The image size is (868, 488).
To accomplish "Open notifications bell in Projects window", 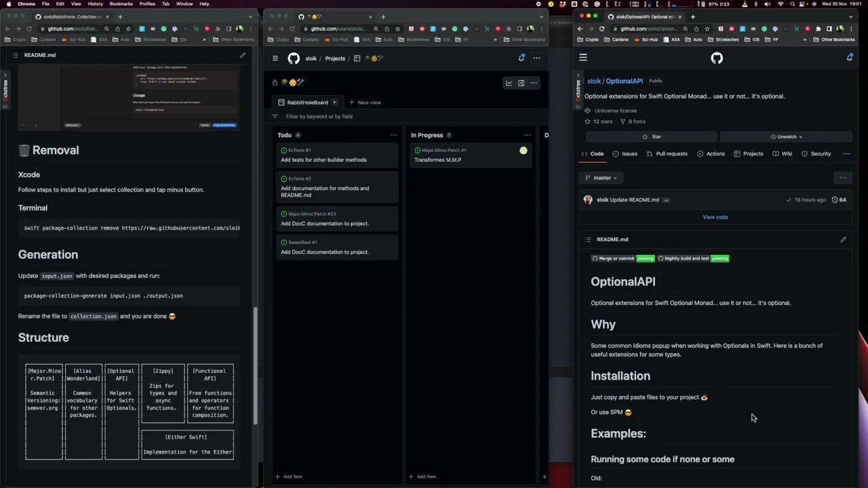I will click(x=521, y=58).
